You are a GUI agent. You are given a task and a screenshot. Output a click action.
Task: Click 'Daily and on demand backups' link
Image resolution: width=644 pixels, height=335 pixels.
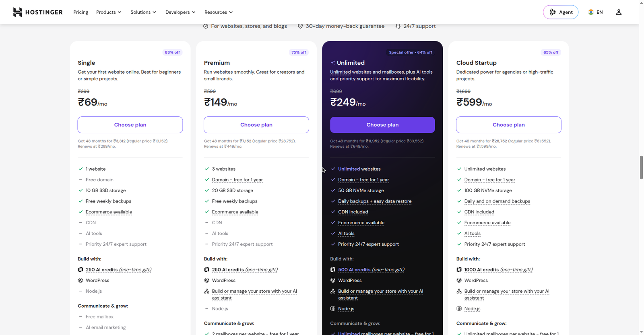(x=497, y=201)
